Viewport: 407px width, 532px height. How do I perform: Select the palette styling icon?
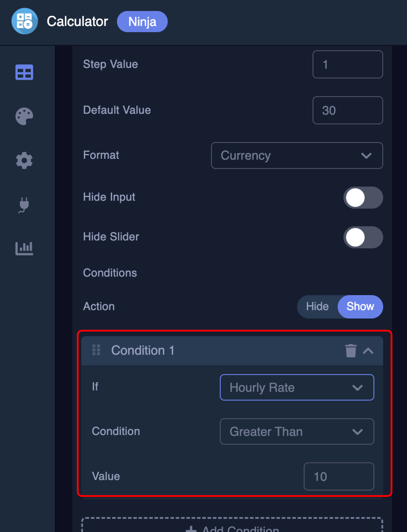(x=24, y=116)
